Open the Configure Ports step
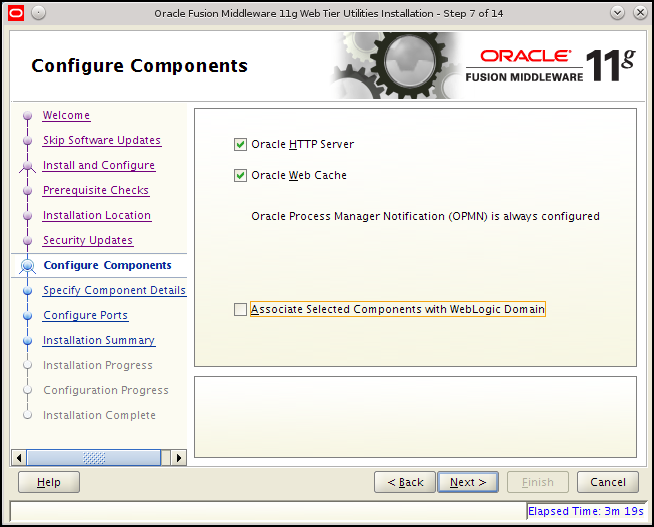Image resolution: width=654 pixels, height=527 pixels. (x=86, y=316)
